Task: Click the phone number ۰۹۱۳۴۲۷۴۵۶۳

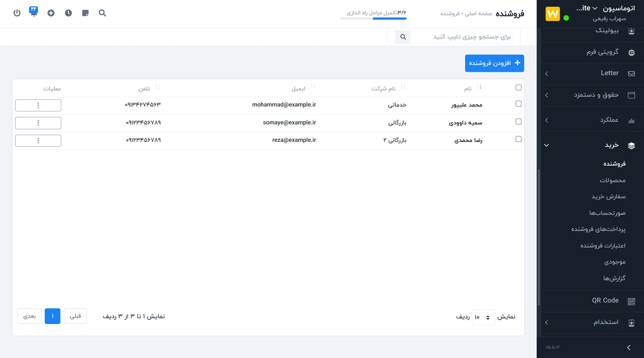Action: point(143,105)
